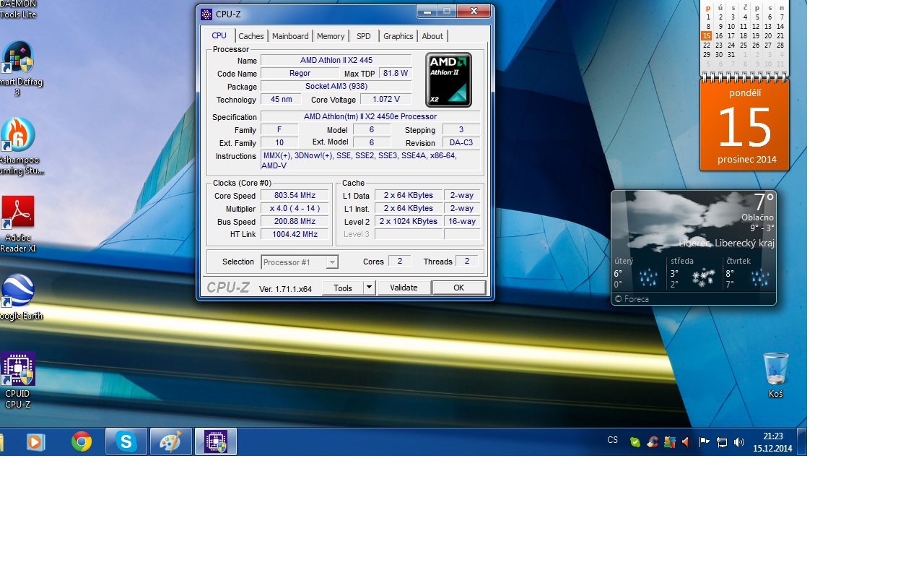Switch to Skype on the taskbar

[x=126, y=441]
